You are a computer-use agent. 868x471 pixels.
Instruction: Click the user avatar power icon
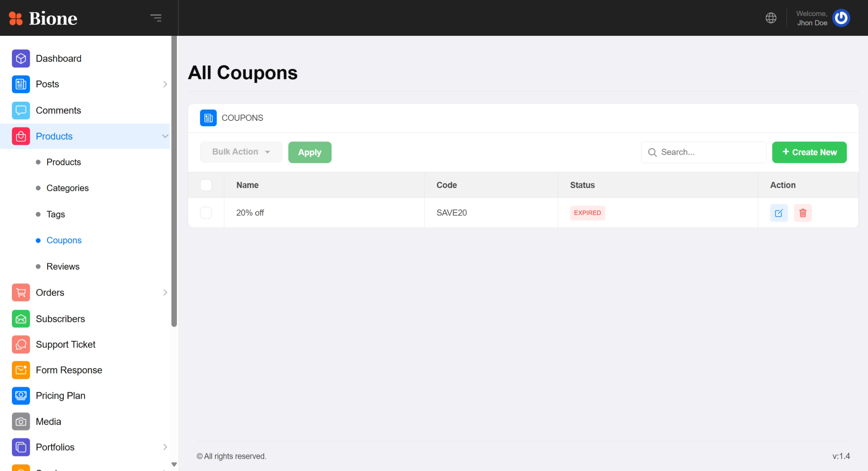[x=841, y=18]
